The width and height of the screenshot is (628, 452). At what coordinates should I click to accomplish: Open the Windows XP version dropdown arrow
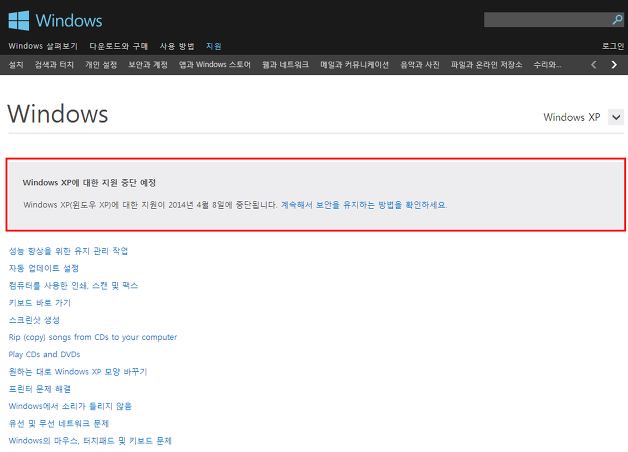click(616, 117)
